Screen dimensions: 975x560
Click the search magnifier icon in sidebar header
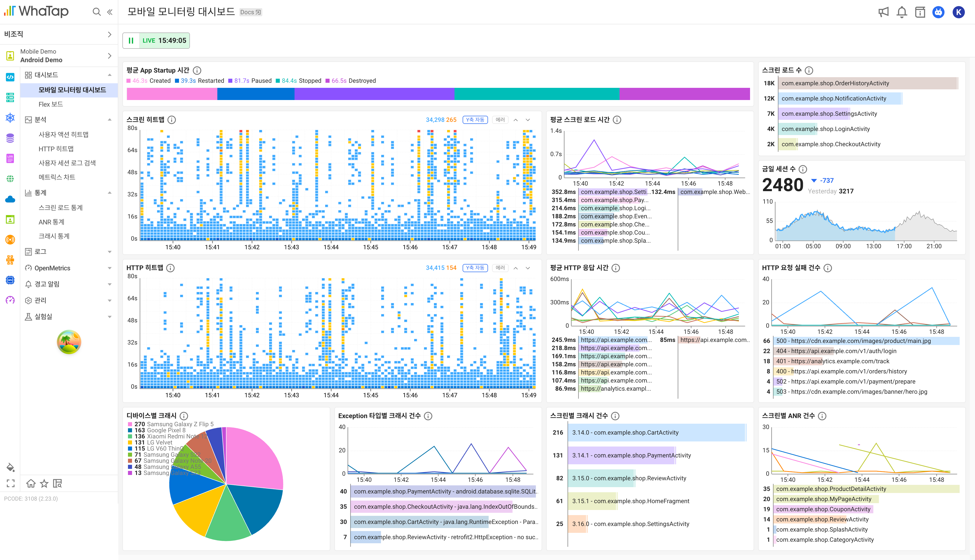(96, 12)
